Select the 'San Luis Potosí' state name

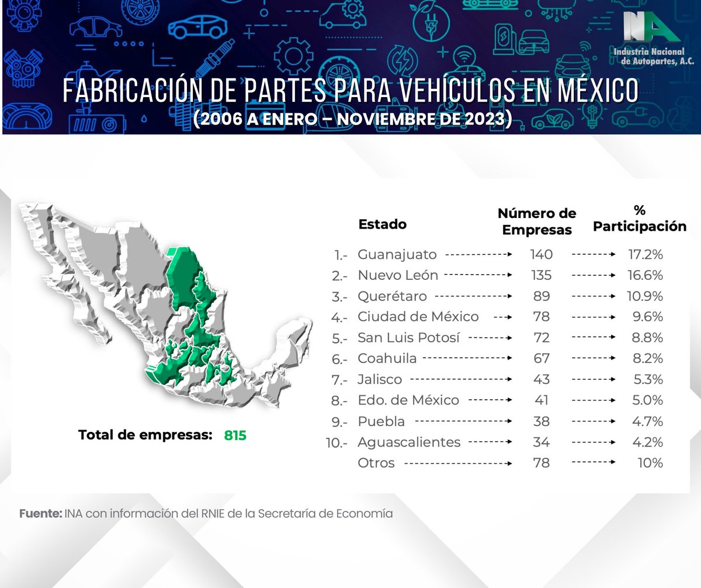(409, 338)
